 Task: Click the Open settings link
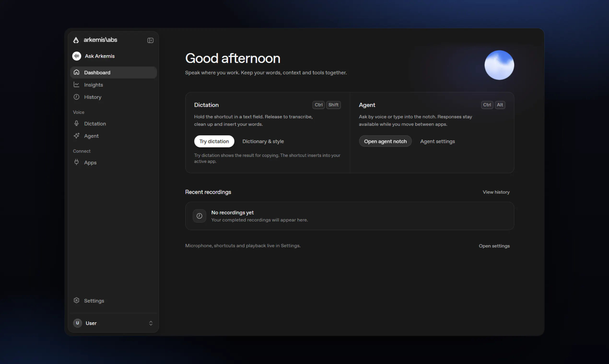494,246
